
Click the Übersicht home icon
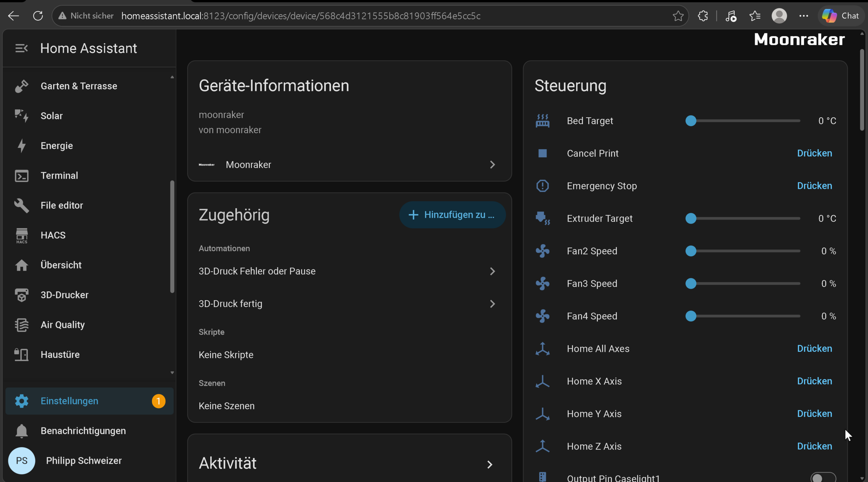pos(21,265)
